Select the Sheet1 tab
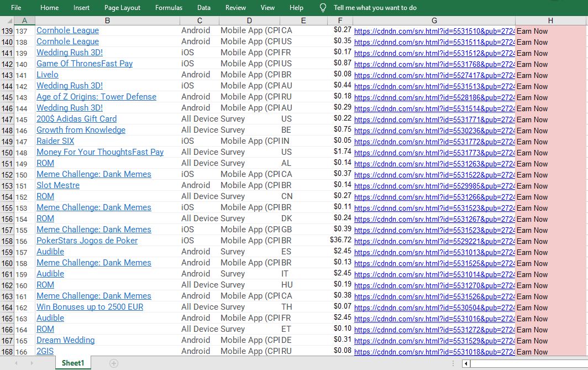The image size is (588, 370). pyautogui.click(x=73, y=363)
